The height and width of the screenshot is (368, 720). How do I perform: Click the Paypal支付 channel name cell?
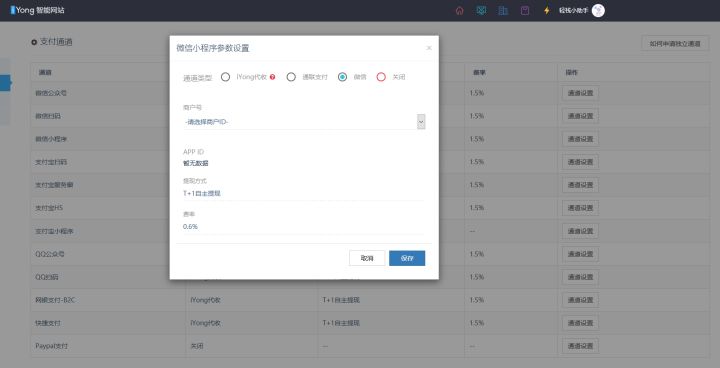point(51,346)
